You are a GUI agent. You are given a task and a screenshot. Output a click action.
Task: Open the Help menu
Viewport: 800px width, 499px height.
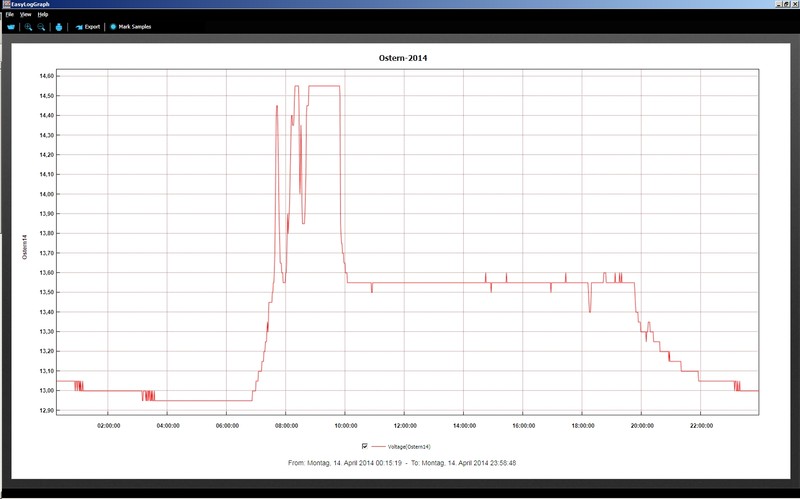click(x=43, y=15)
